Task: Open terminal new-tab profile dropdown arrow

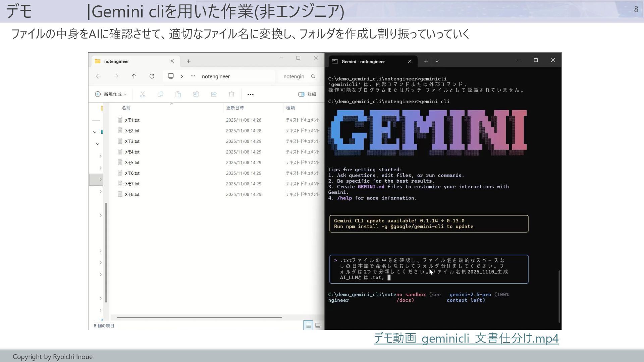Action: click(437, 61)
